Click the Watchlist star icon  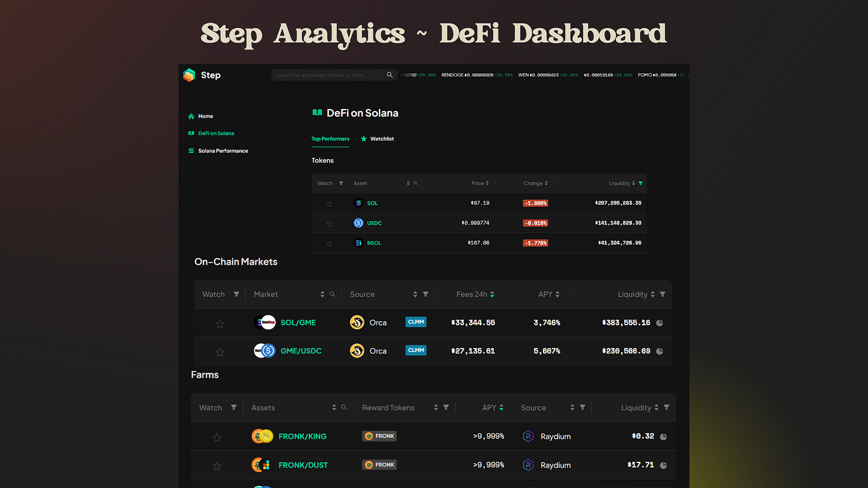[x=364, y=139]
